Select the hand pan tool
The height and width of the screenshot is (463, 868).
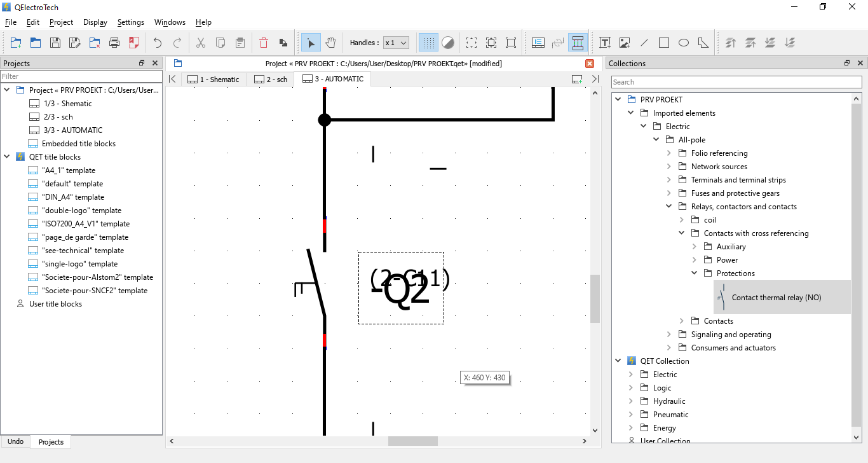click(x=330, y=43)
